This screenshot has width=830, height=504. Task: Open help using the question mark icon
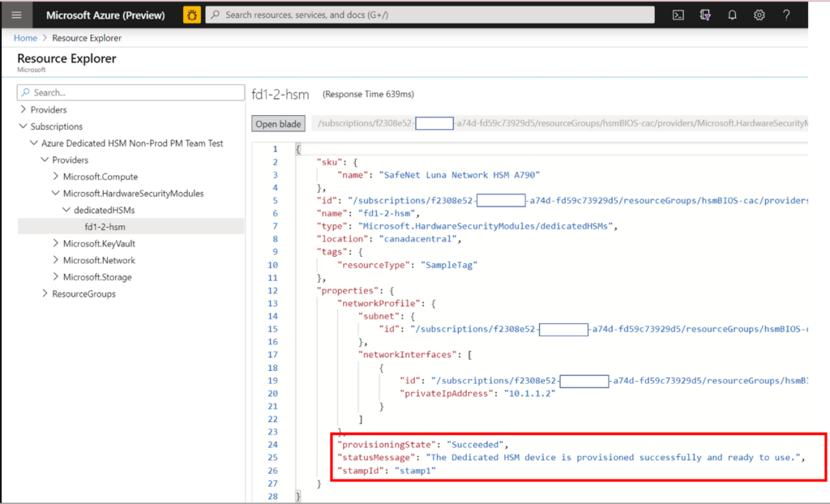(785, 14)
